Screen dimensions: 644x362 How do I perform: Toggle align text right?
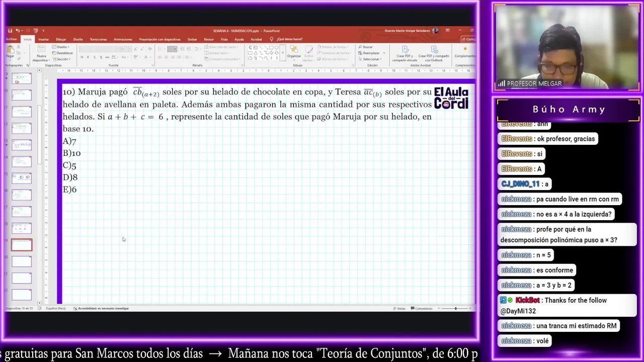[173, 57]
